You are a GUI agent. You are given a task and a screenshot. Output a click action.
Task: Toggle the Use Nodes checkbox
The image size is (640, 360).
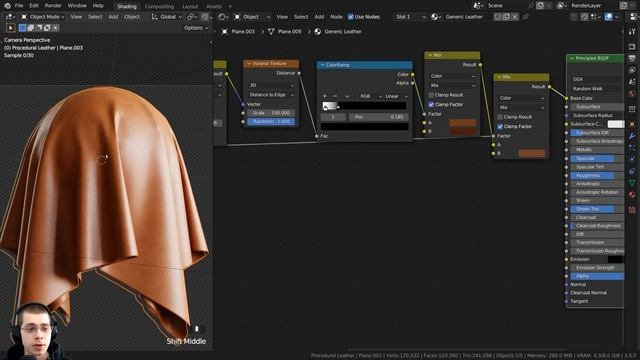[351, 17]
